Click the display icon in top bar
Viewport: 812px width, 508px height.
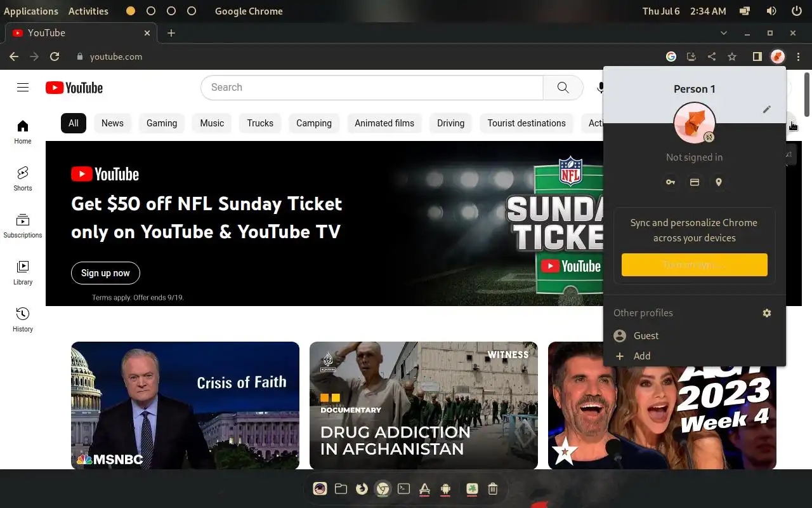pyautogui.click(x=745, y=11)
